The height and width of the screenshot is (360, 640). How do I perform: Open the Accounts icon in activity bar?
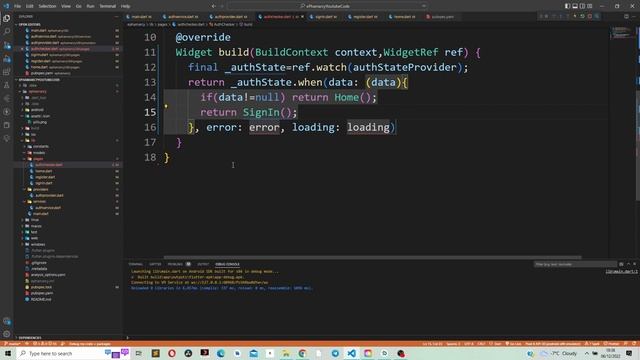tap(7, 321)
